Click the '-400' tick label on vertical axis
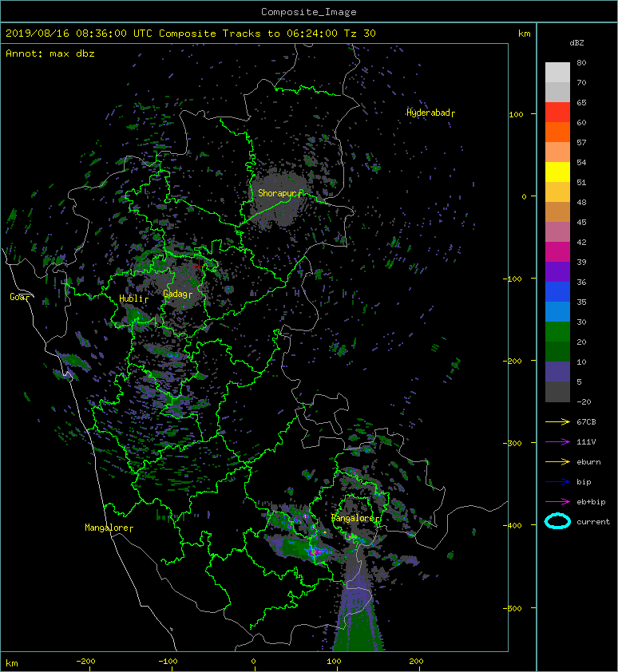Viewport: 618px width, 672px height. (512, 525)
